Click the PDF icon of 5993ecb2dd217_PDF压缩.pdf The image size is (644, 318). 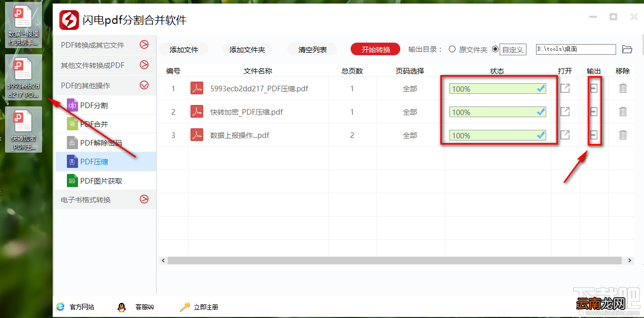point(197,88)
